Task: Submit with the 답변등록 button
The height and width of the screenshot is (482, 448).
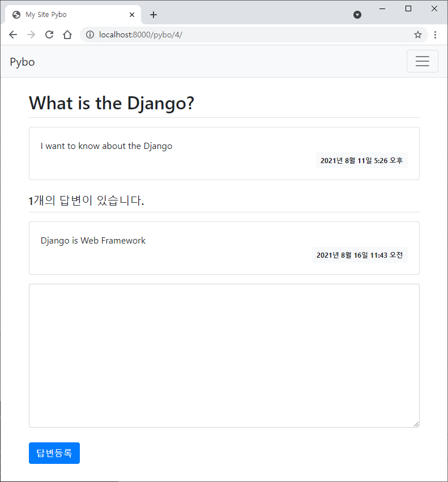Action: 54,453
